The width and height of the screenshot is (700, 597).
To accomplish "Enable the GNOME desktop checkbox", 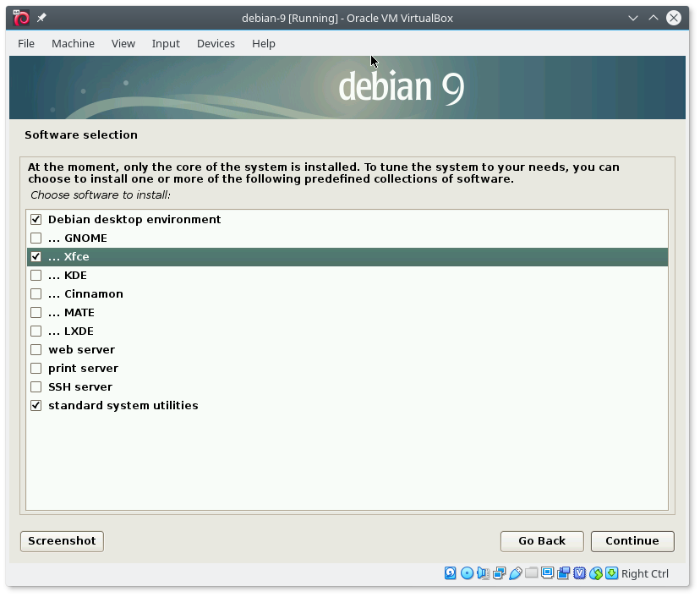I will coord(36,238).
